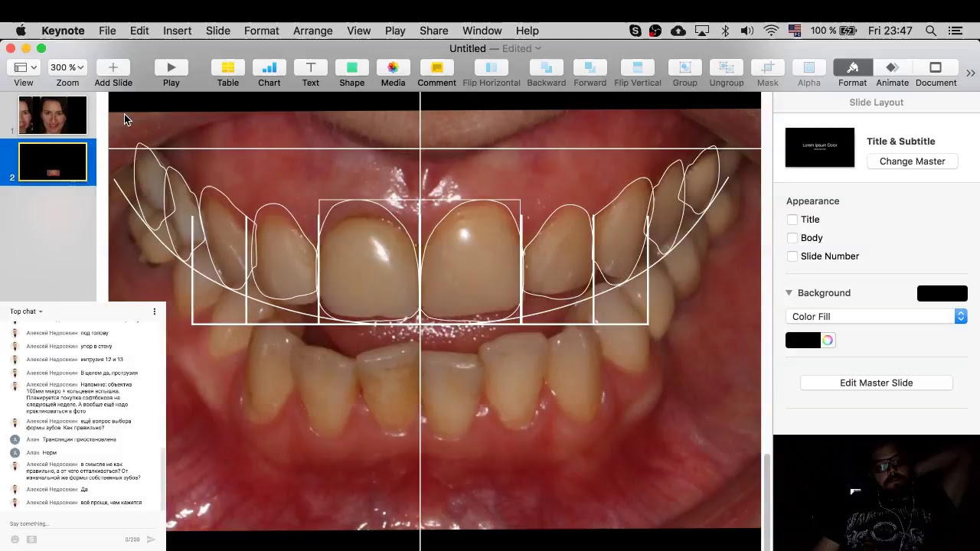Click the canvas vertical scrollbar
Viewport: 980px width, 551px height.
pos(767,491)
